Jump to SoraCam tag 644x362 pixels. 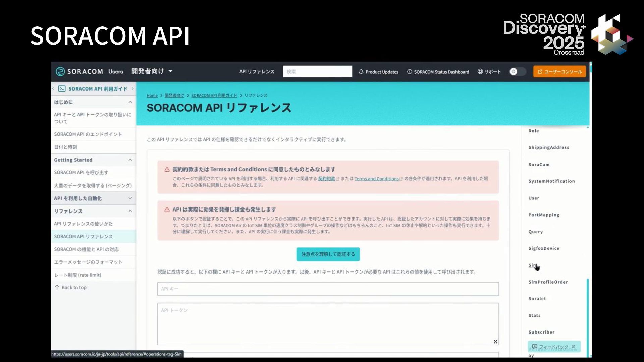click(539, 165)
